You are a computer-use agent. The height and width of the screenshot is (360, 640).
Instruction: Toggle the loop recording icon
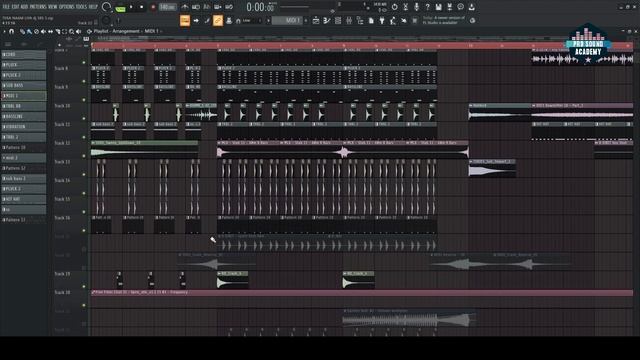coord(229,7)
